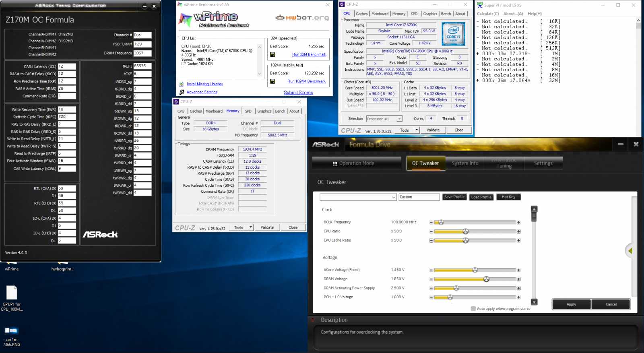Click the Load Profile button
This screenshot has width=644, height=353.
[481, 197]
